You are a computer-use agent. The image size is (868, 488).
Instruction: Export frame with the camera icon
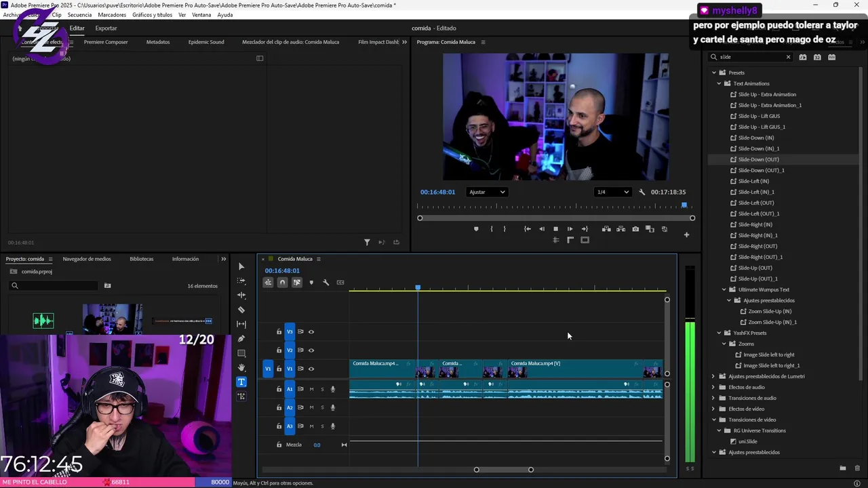click(635, 229)
